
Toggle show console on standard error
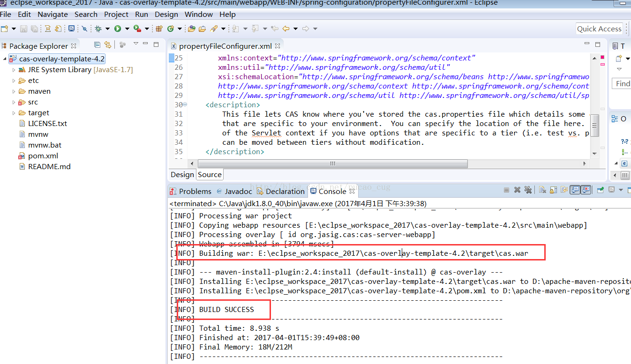pyautogui.click(x=586, y=190)
